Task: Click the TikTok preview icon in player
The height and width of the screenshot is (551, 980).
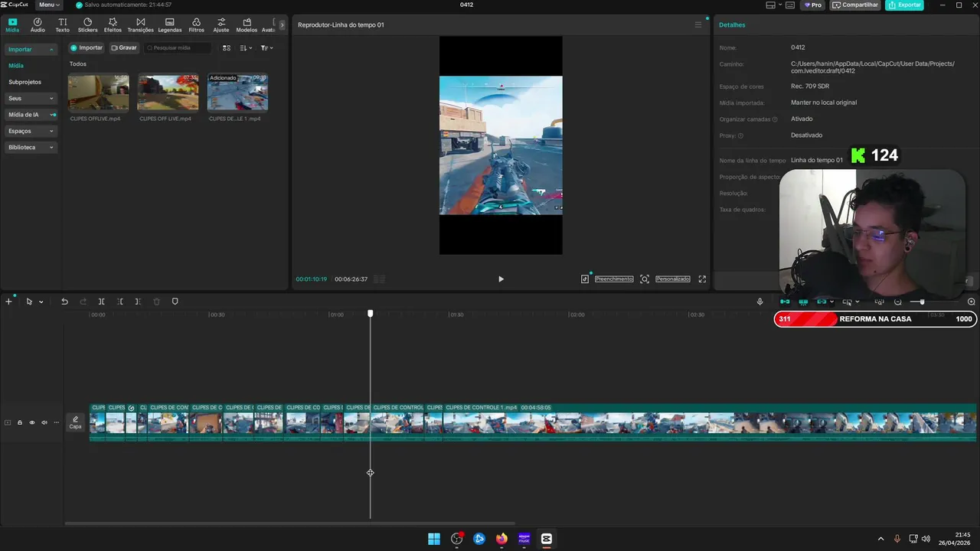Action: (585, 279)
